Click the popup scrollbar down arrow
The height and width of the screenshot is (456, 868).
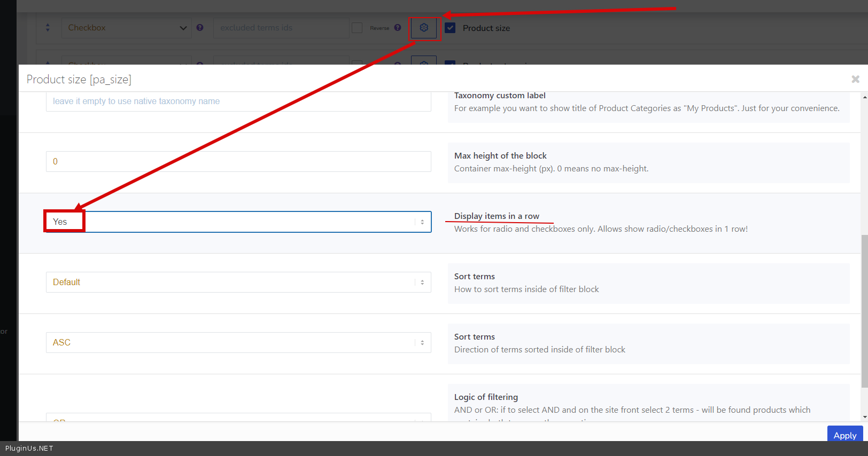[864, 417]
